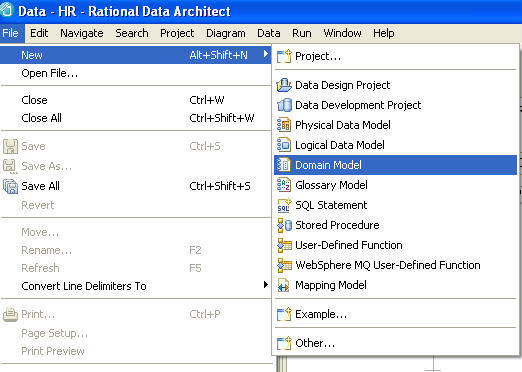Select Data Design Project entry
The image size is (522, 372).
click(396, 85)
